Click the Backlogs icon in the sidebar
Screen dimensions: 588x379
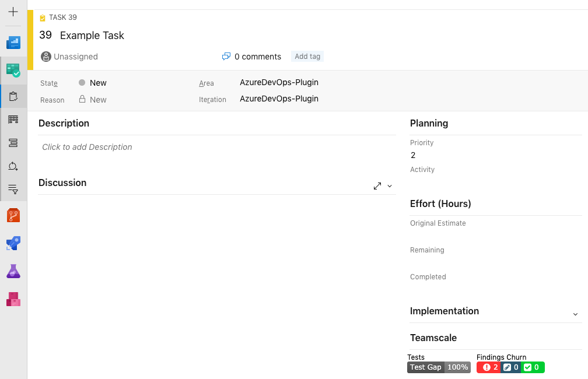pyautogui.click(x=13, y=142)
